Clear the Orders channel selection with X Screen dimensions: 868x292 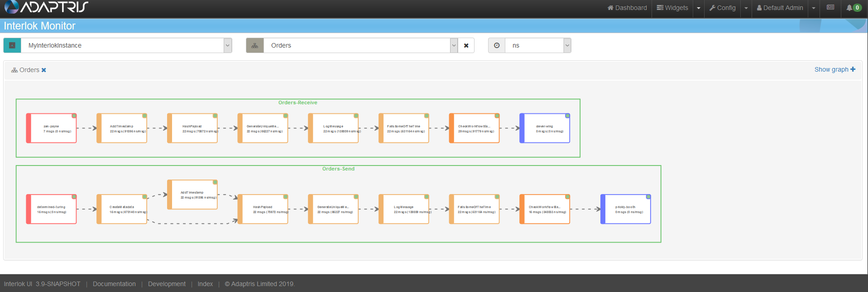tap(466, 45)
